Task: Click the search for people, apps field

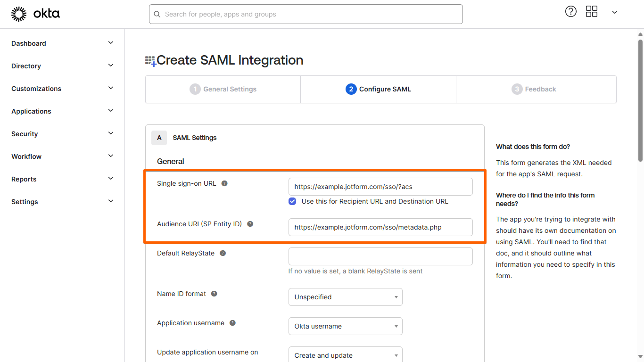Action: point(305,14)
